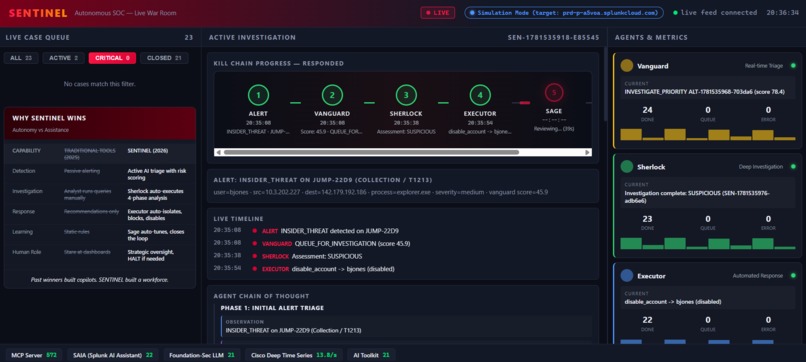
Task: Click Vanguard's current task INVESTIGATE_PRIORITY text
Action: pos(705,92)
